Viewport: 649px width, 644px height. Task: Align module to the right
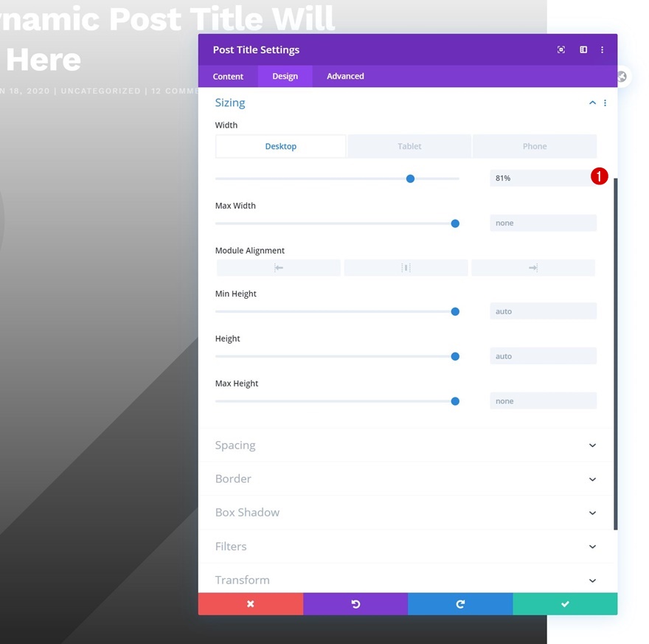click(x=533, y=268)
